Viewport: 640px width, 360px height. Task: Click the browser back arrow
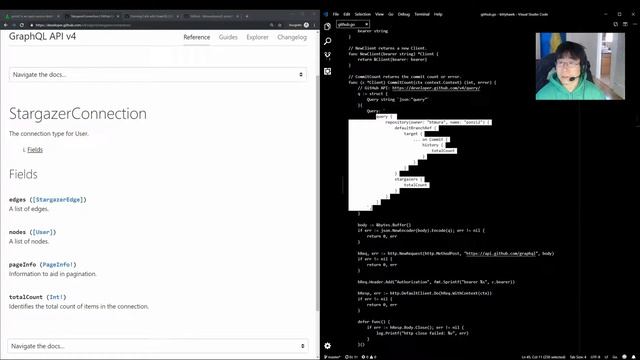(x=5, y=25)
